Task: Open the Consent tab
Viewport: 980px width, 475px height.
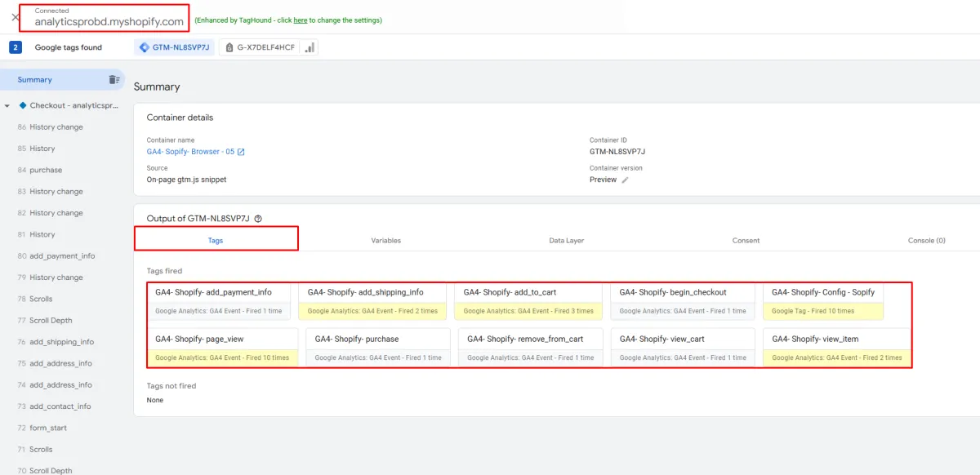Action: 746,240
